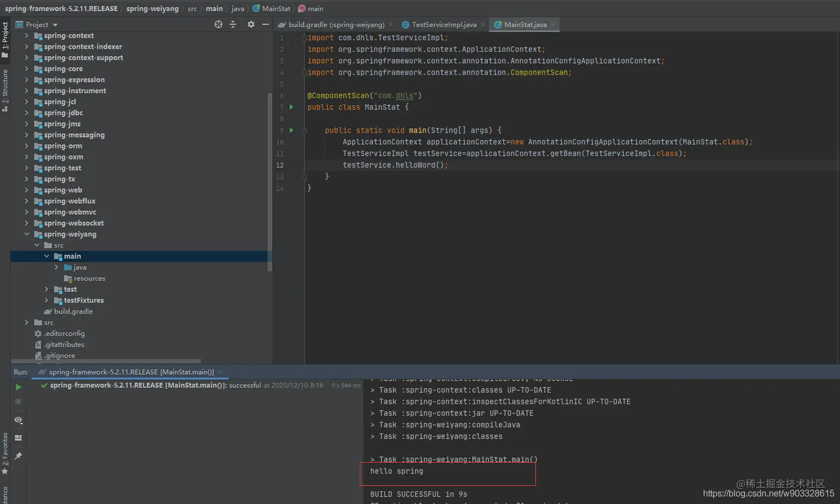
Task: Open the Project view dropdown
Action: pos(55,25)
